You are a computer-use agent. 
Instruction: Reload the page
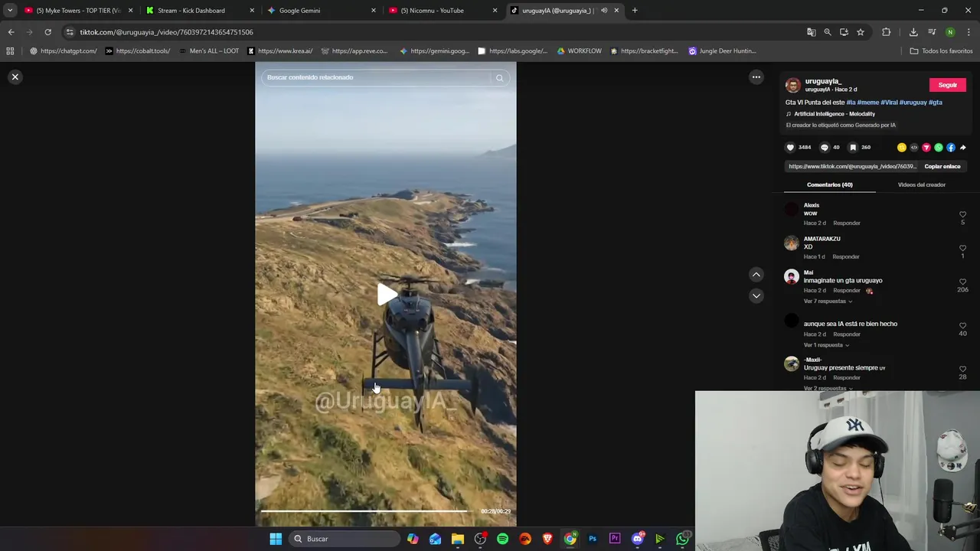(47, 32)
